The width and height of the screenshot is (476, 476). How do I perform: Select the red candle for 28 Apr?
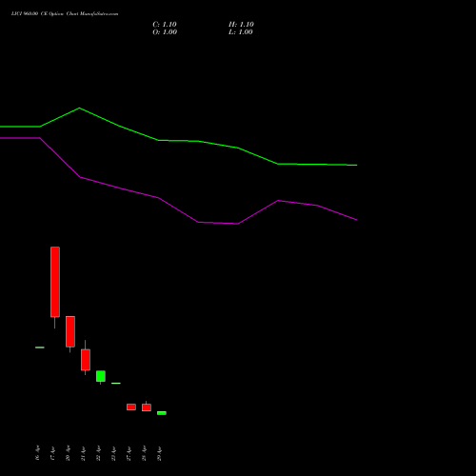(x=147, y=407)
